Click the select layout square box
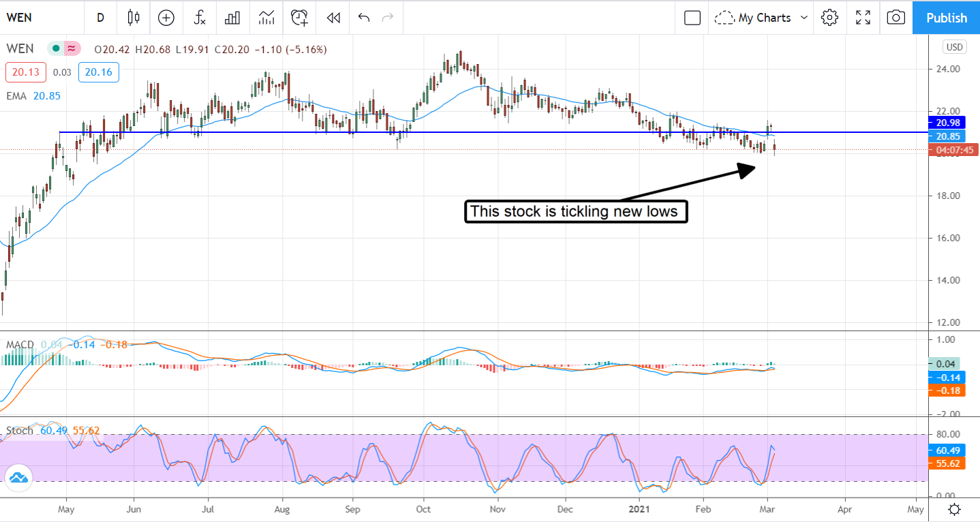The height and width of the screenshot is (522, 980). pyautogui.click(x=692, y=18)
